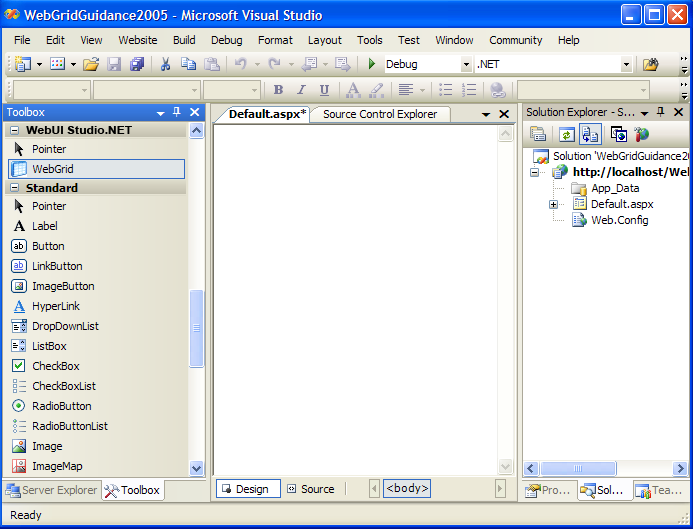This screenshot has height=529, width=693.
Task: Click the Open File folder icon
Action: pyautogui.click(x=91, y=65)
